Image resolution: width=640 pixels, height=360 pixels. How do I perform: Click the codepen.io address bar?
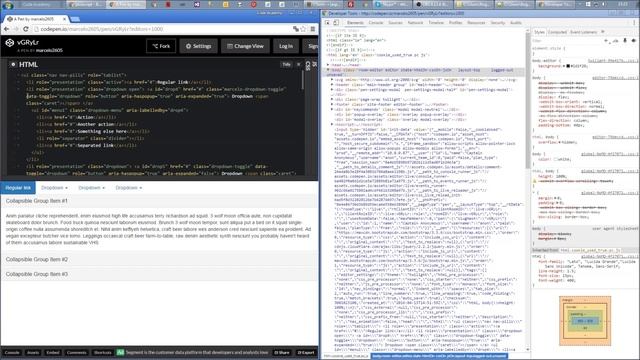coord(163,29)
